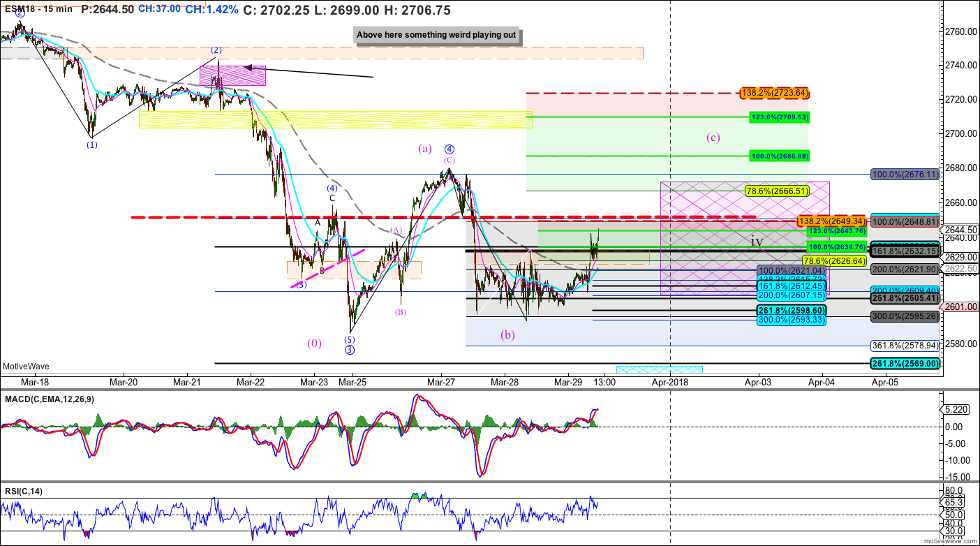Click the Mar-22 date axis label
980x546 pixels.
click(x=251, y=383)
